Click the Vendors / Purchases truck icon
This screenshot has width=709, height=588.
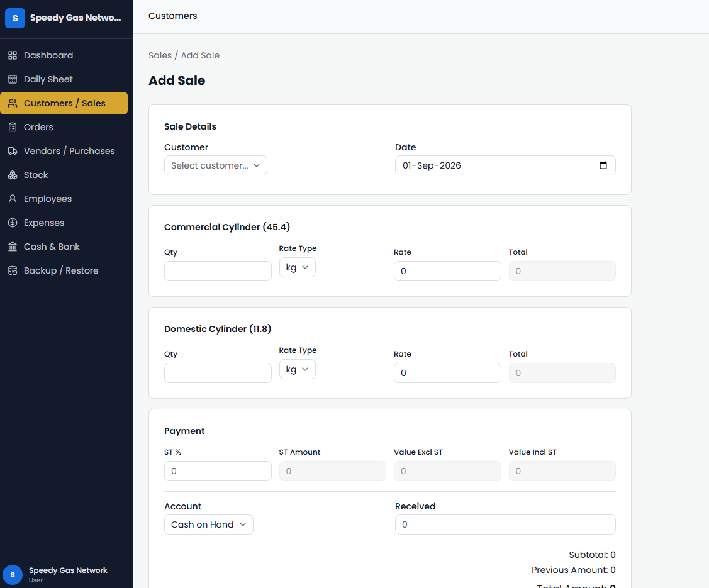(13, 151)
